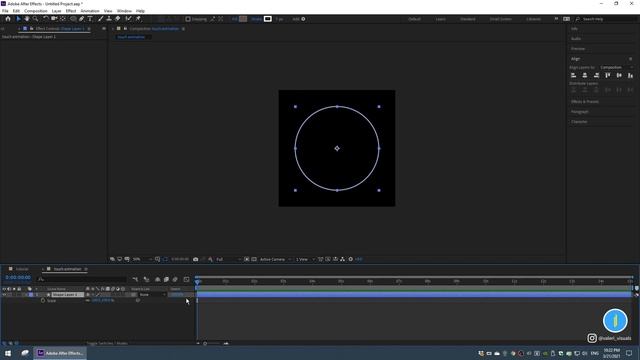Open the Composition Mini-Flowchart icon
Screen dimensions: 640x360
point(135,279)
